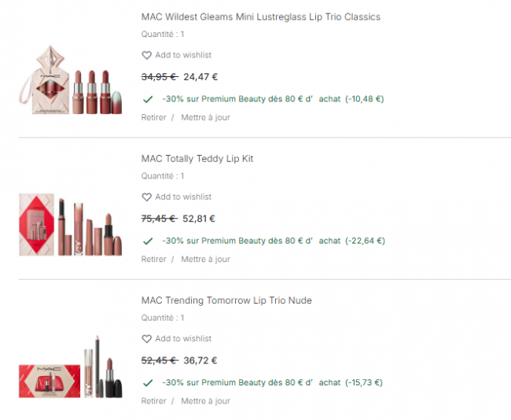Remove Trending Tomorrow Lip Trio Nude with Retirer
This screenshot has height=420, width=511.
(153, 401)
